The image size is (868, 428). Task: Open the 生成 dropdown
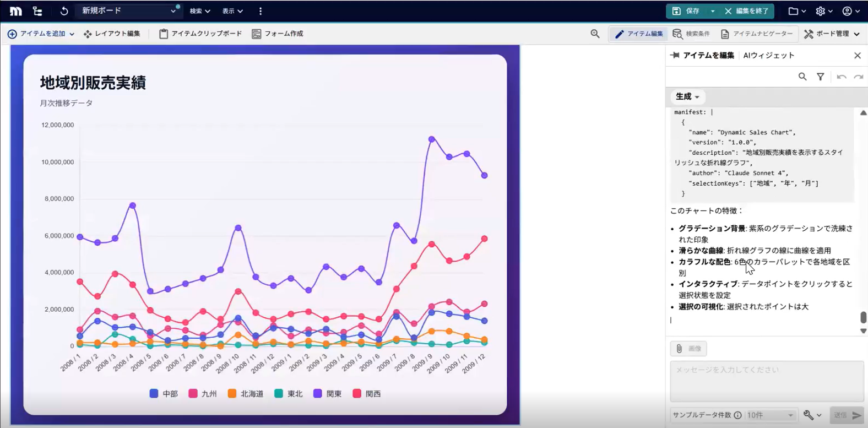pos(687,96)
